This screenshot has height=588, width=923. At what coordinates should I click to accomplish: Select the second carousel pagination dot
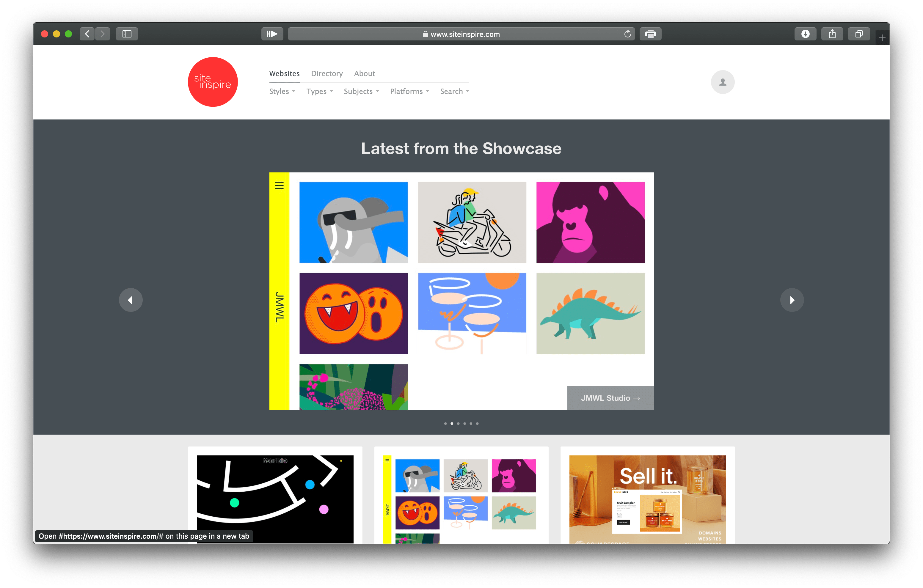point(452,424)
